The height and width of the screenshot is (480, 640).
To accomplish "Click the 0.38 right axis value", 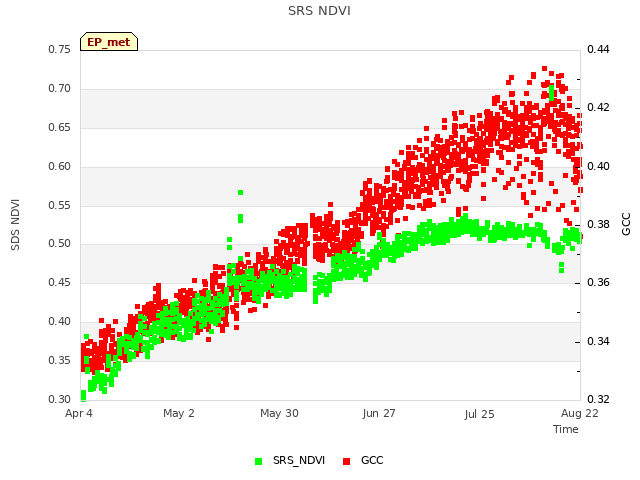I will 598,224.
